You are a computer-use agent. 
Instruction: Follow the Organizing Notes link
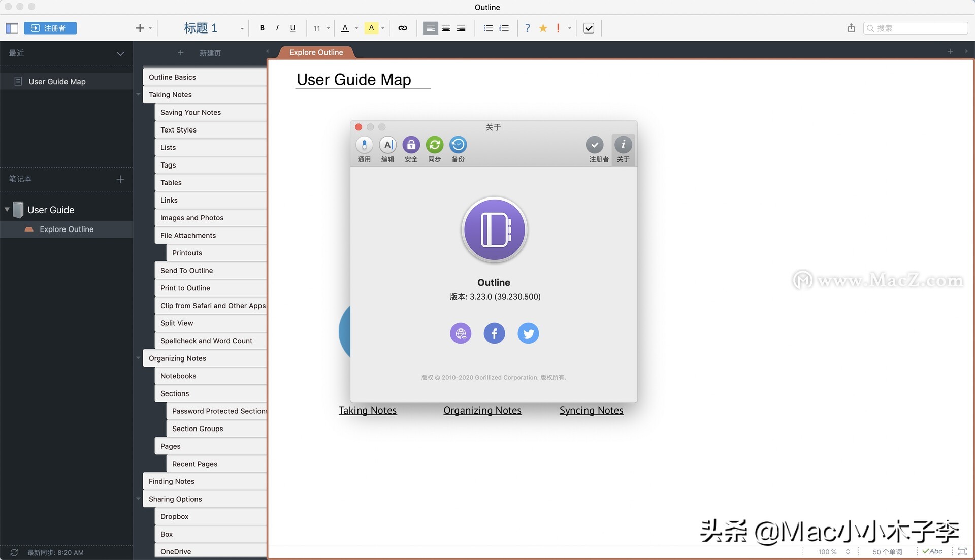pyautogui.click(x=482, y=410)
